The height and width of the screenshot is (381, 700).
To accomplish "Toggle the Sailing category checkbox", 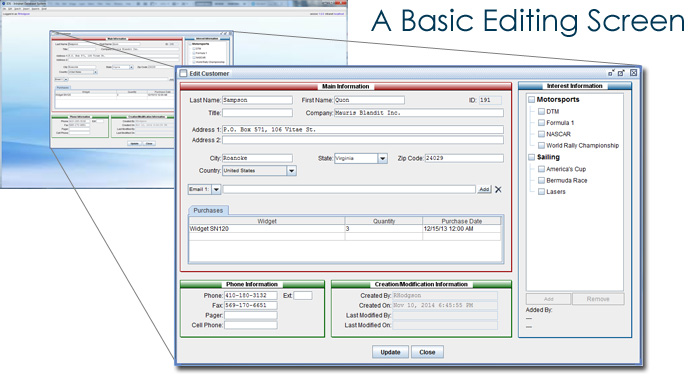I will (x=531, y=157).
